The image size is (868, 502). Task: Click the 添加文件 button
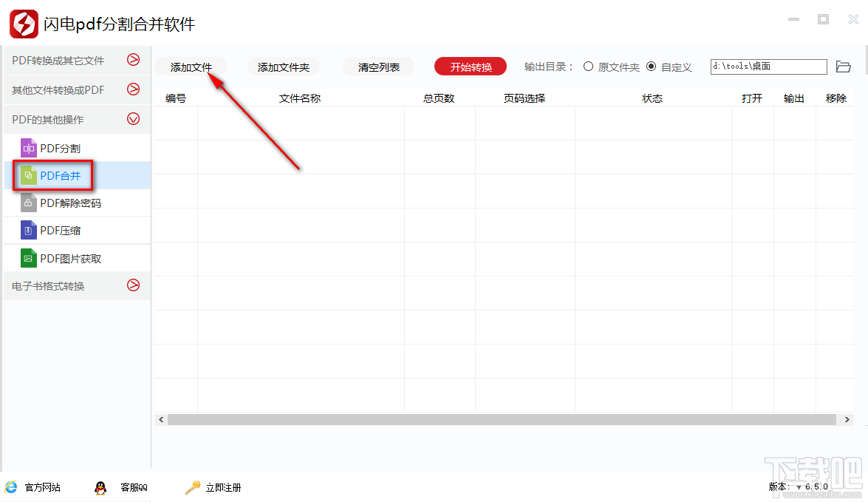(x=191, y=66)
